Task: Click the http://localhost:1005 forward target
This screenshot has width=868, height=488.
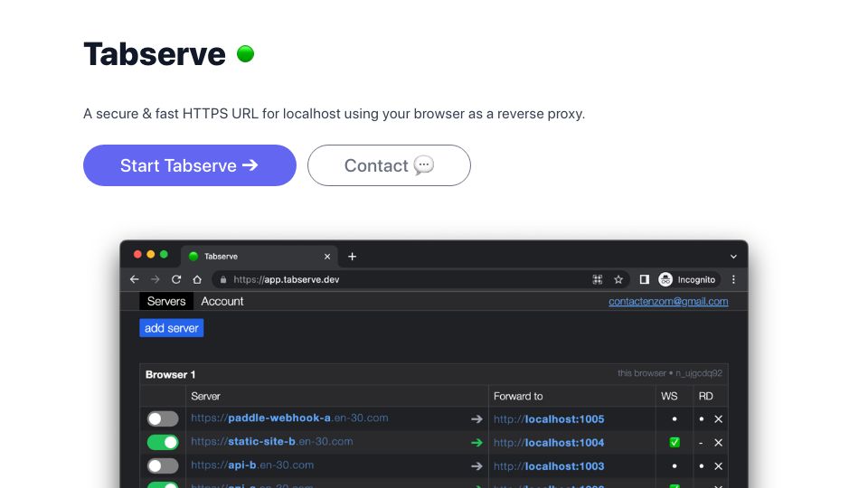Action: [549, 418]
